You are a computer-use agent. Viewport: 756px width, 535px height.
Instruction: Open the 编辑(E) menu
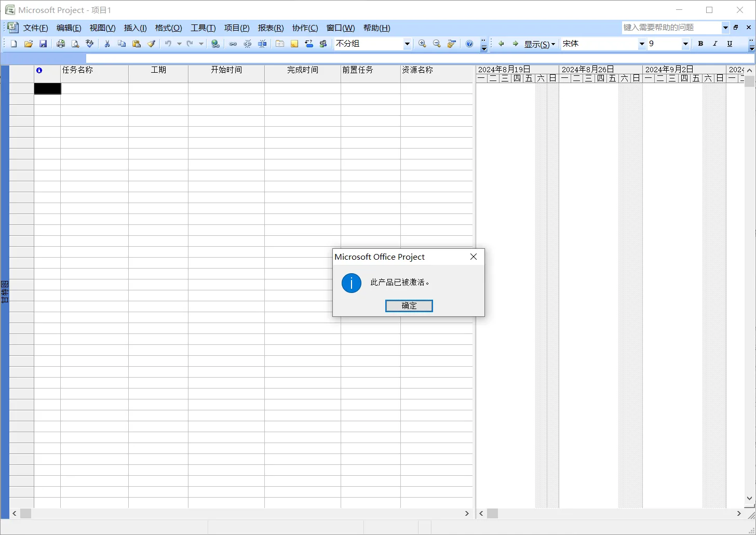tap(69, 28)
